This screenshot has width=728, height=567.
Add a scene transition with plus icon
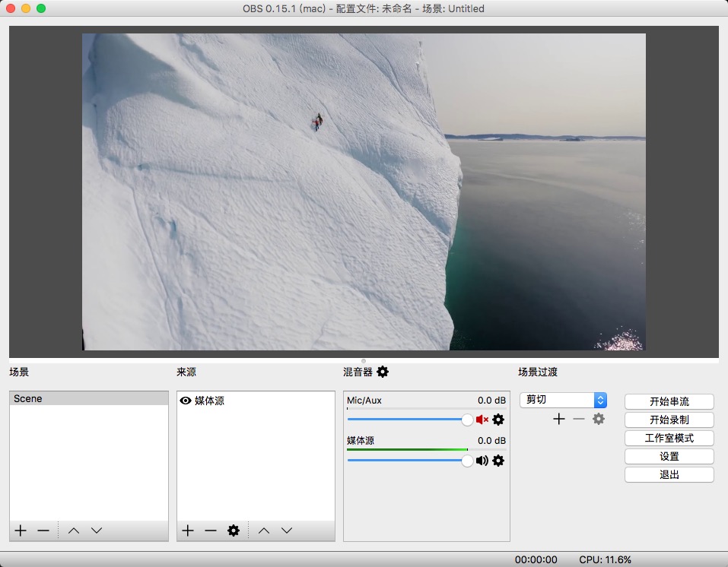tap(559, 419)
